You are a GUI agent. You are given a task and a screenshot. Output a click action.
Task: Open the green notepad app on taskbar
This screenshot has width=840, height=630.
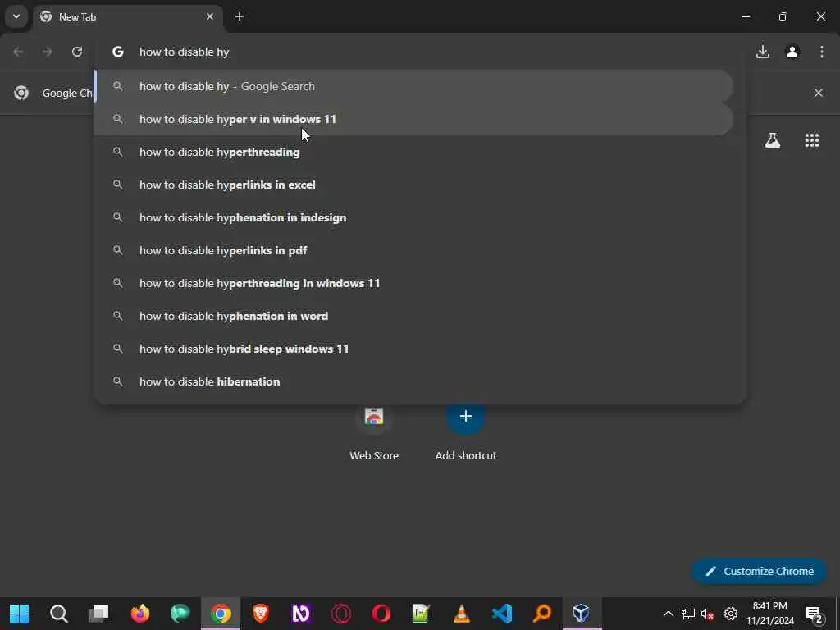pyautogui.click(x=421, y=614)
